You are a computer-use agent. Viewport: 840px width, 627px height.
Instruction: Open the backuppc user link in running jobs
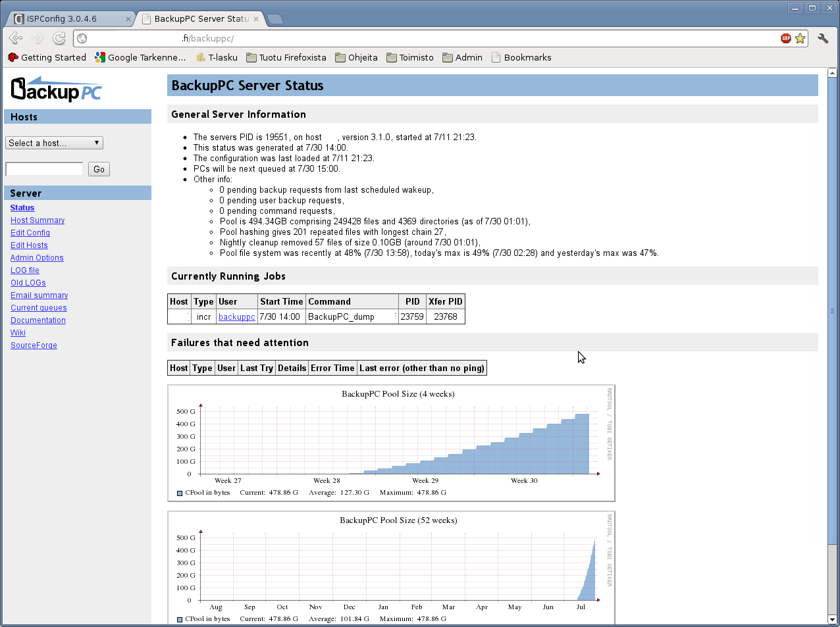237,316
